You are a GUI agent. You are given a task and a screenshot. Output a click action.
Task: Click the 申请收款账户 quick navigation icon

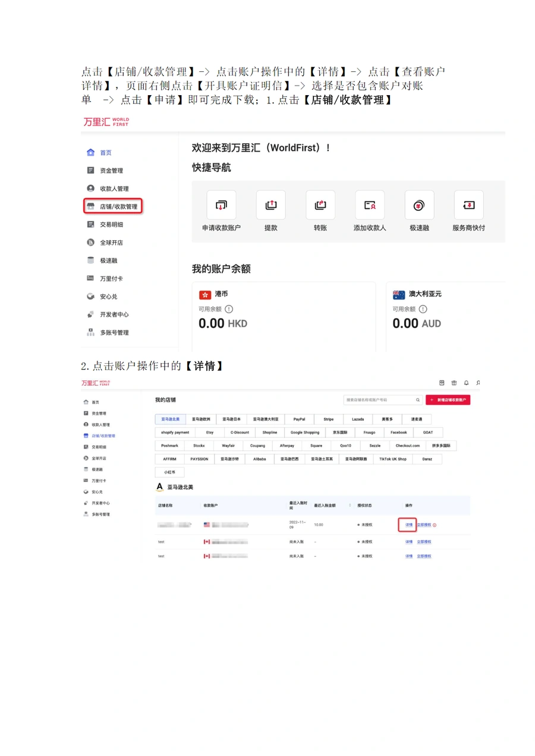point(221,205)
